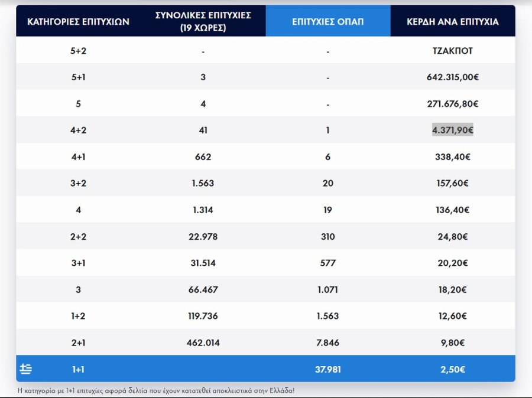Click the 642.315,00€ prize value
This screenshot has height=398, width=532.
point(452,77)
